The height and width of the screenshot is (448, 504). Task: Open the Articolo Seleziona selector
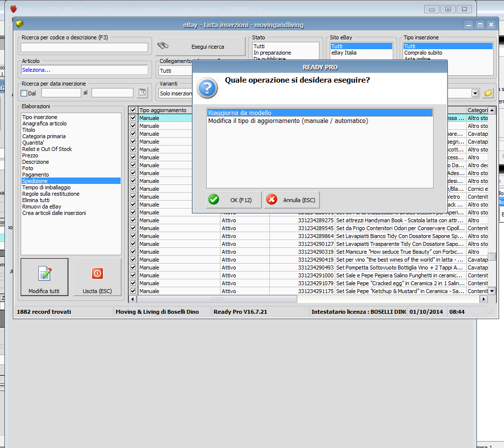[x=84, y=70]
